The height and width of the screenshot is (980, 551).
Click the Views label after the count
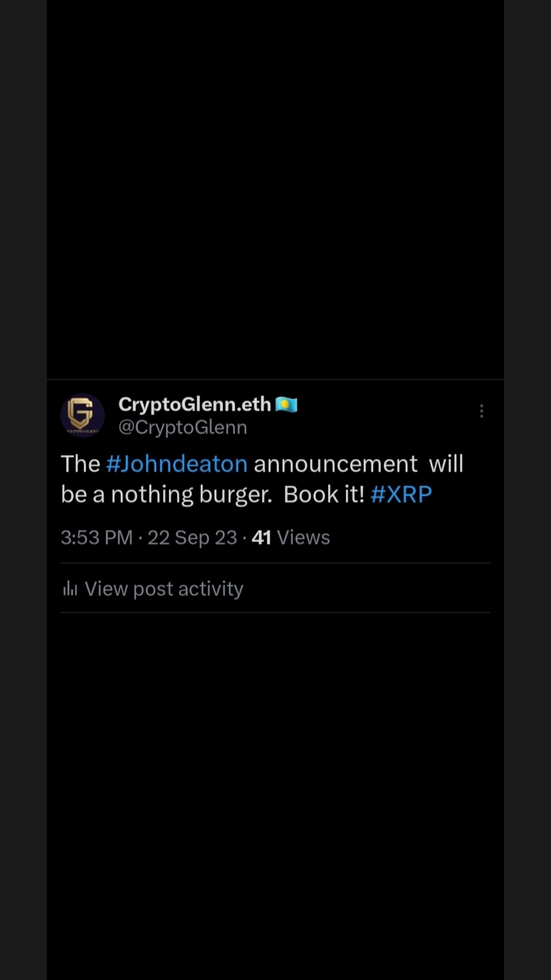point(304,537)
